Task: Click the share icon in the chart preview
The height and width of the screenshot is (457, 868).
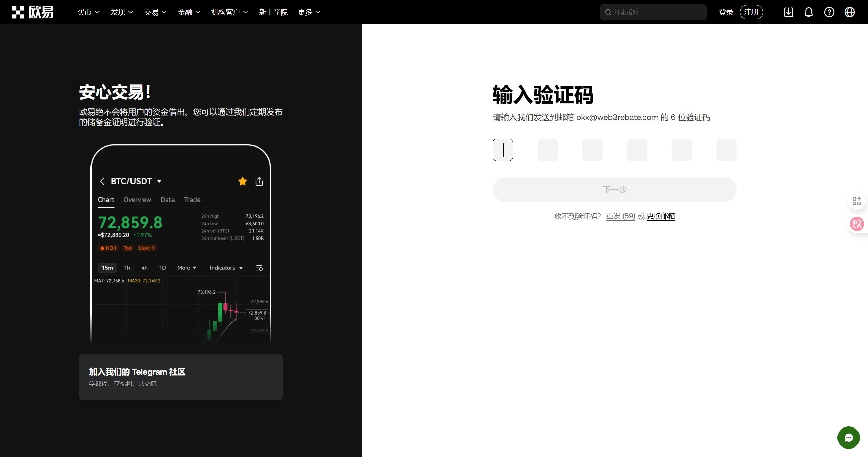Action: 259,181
